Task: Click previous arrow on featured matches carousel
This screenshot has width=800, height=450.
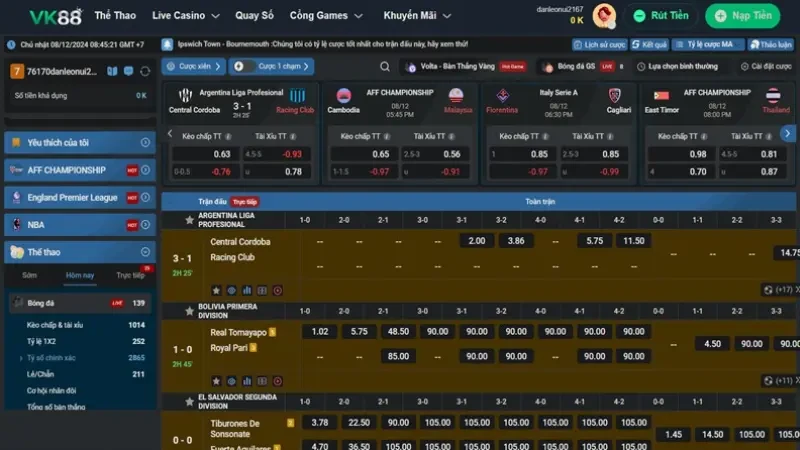Action: pyautogui.click(x=170, y=134)
